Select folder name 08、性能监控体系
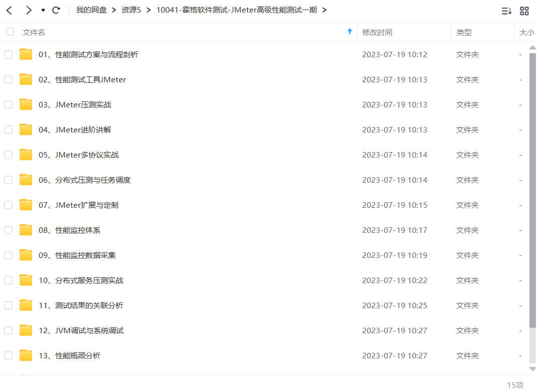This screenshot has height=392, width=537. (x=69, y=230)
